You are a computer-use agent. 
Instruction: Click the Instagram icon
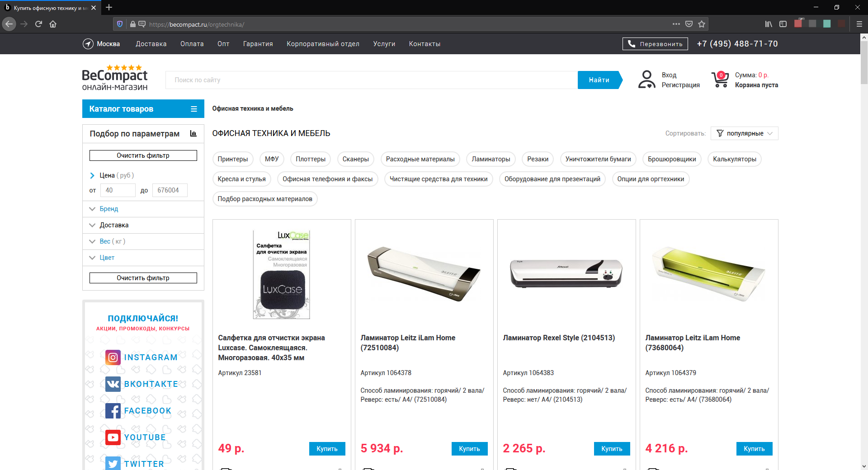(113, 357)
